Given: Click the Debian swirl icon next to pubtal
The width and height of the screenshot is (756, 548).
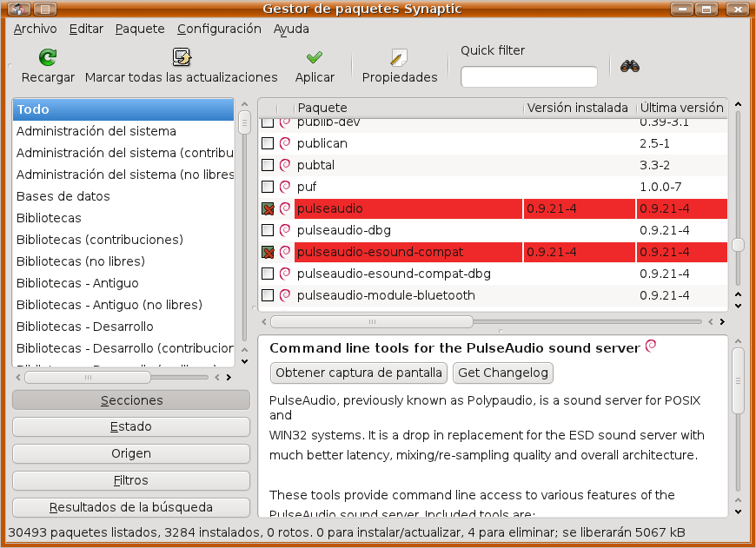Looking at the screenshot, I should tap(285, 165).
